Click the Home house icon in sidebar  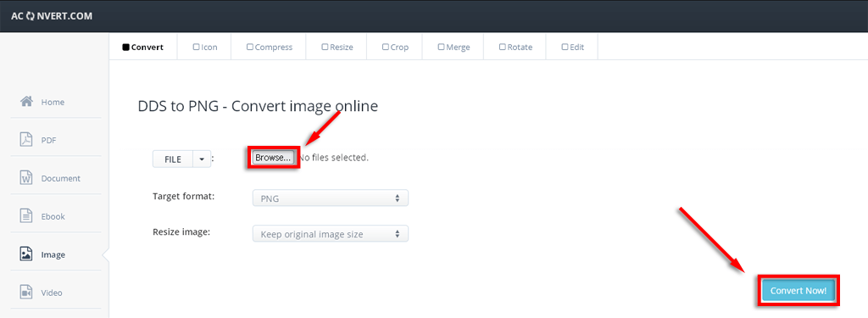26,102
